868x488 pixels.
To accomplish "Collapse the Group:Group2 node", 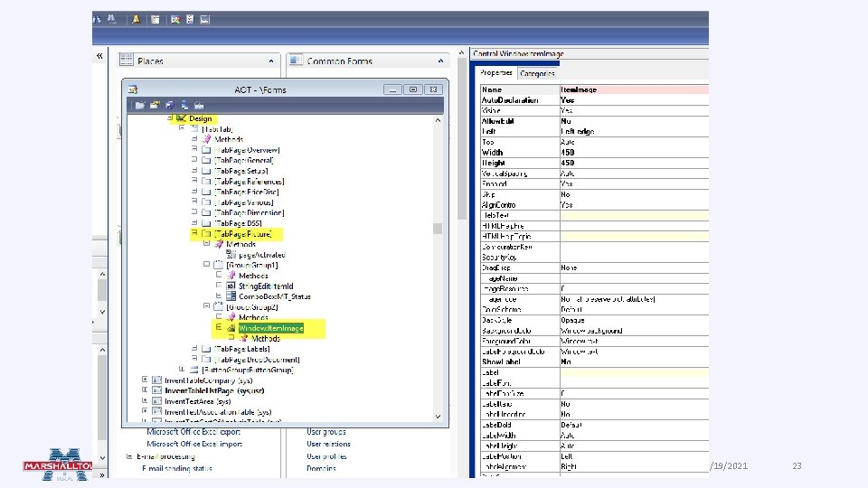I will click(x=206, y=306).
